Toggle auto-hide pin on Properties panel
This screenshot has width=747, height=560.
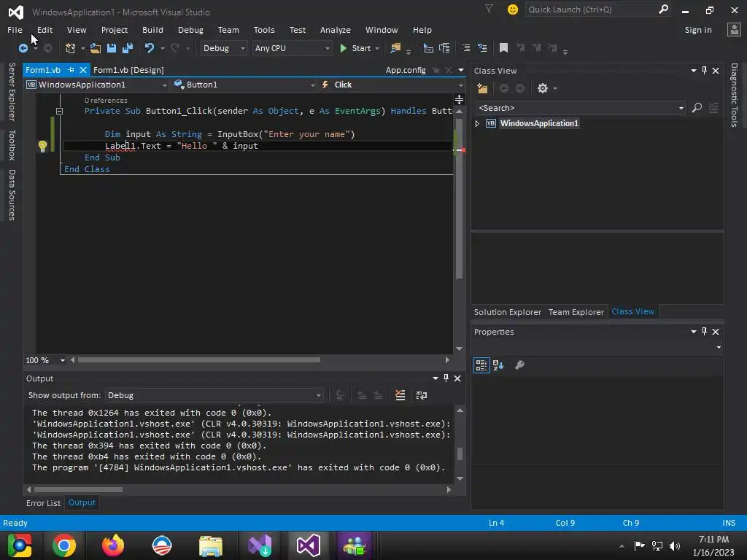click(704, 332)
